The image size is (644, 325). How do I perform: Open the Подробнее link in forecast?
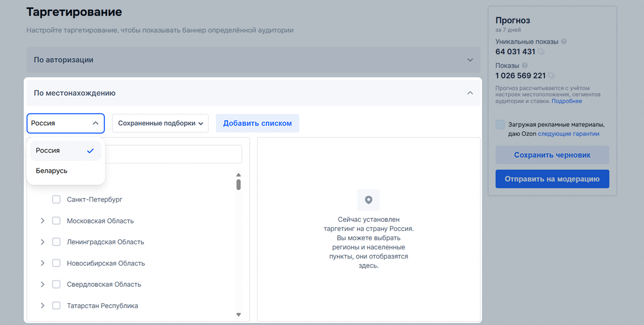pyautogui.click(x=567, y=101)
